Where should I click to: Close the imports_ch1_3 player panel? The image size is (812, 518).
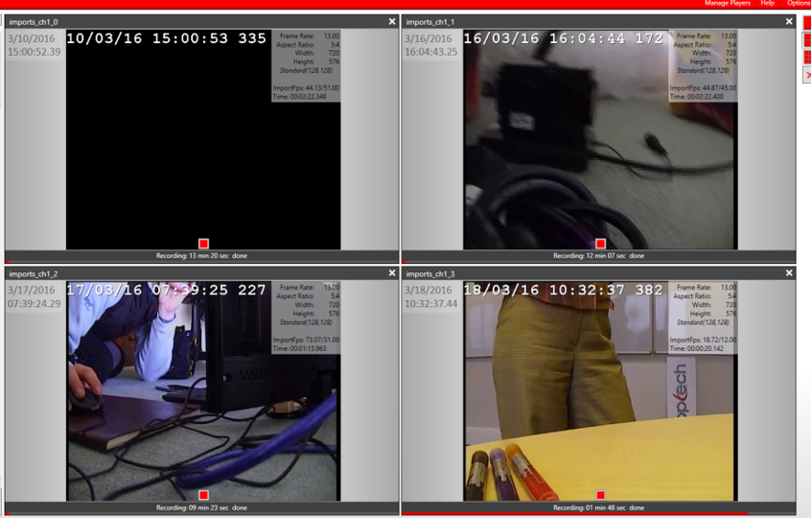pyautogui.click(x=789, y=273)
